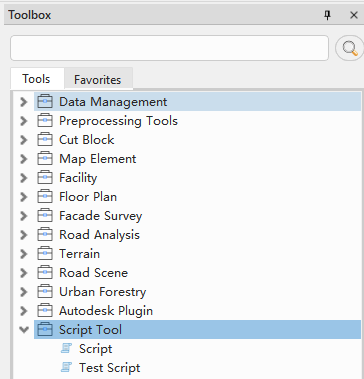Viewport: 364px width, 379px height.
Task: Click the scroll icon beside Test Script
Action: pyautogui.click(x=66, y=368)
